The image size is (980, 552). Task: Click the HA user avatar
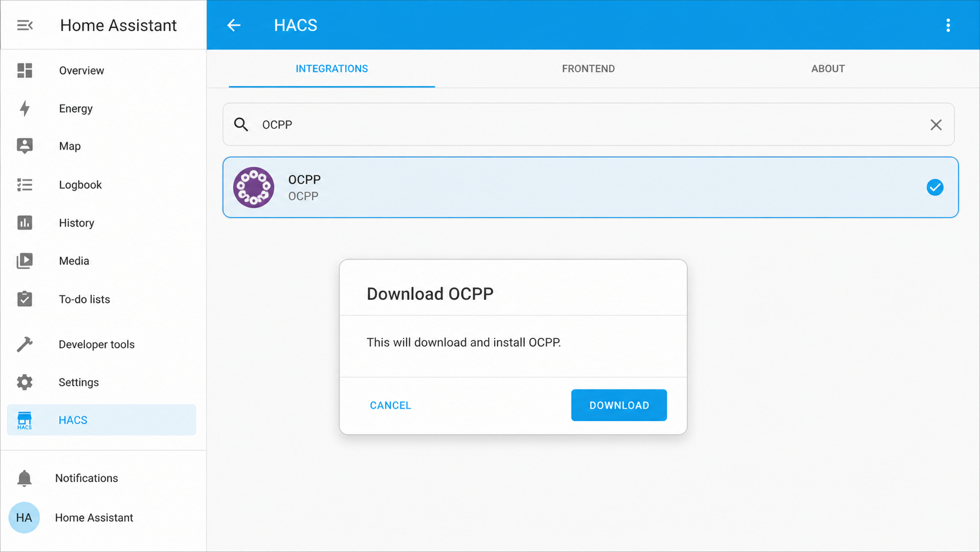(x=24, y=517)
